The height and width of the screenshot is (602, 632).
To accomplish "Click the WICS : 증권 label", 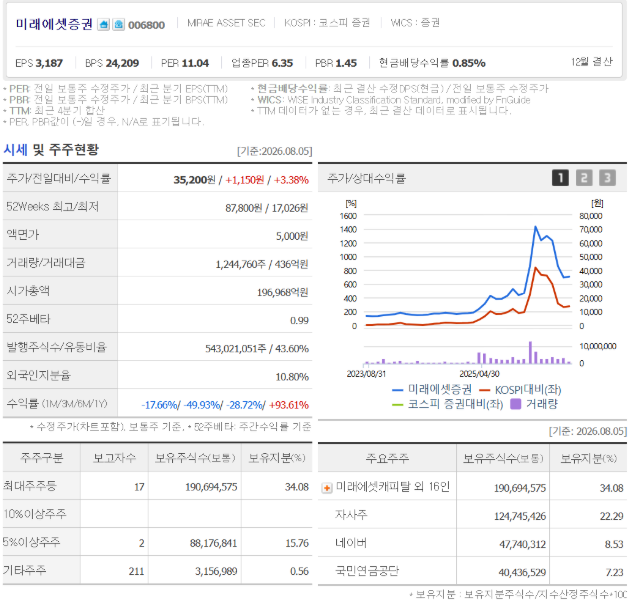I will click(x=415, y=23).
